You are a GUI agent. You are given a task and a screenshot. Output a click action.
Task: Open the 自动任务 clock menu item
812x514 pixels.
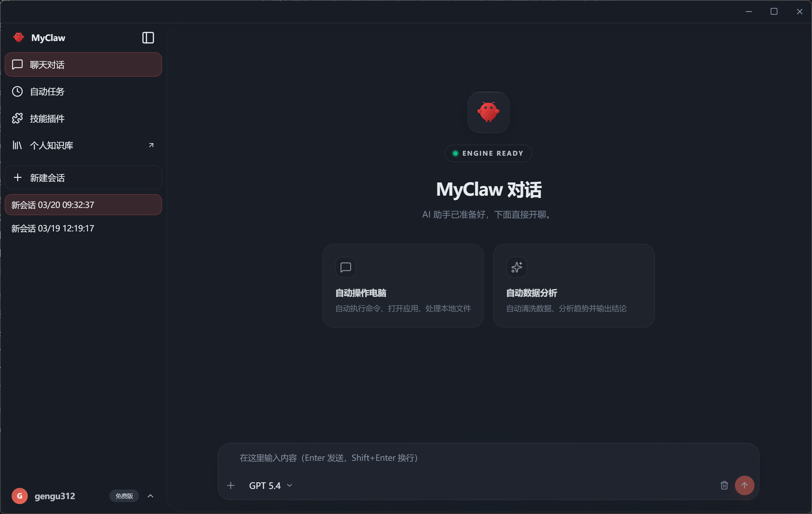[x=47, y=92]
